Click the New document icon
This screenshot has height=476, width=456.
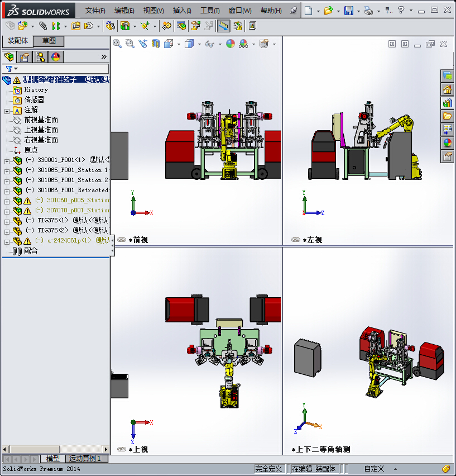[308, 11]
